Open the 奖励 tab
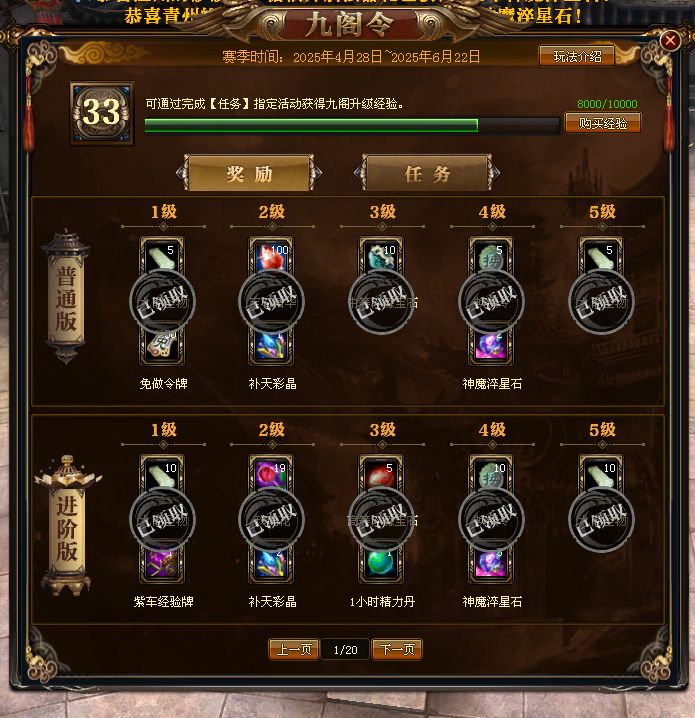695x718 pixels. pyautogui.click(x=249, y=173)
